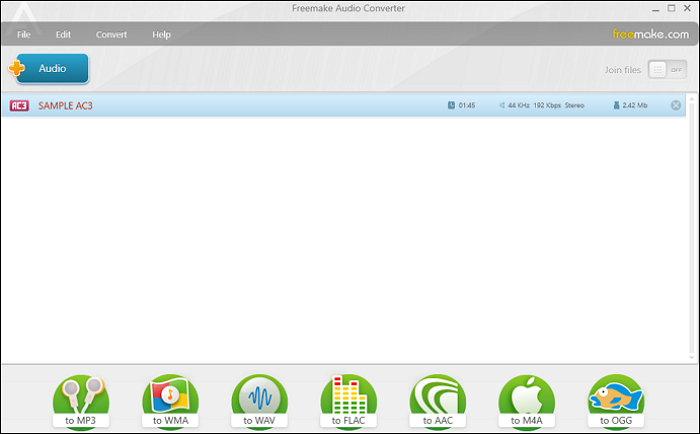Screen dimensions: 700x434
Task: Click the AC3 format badge icon
Action: [x=19, y=105]
